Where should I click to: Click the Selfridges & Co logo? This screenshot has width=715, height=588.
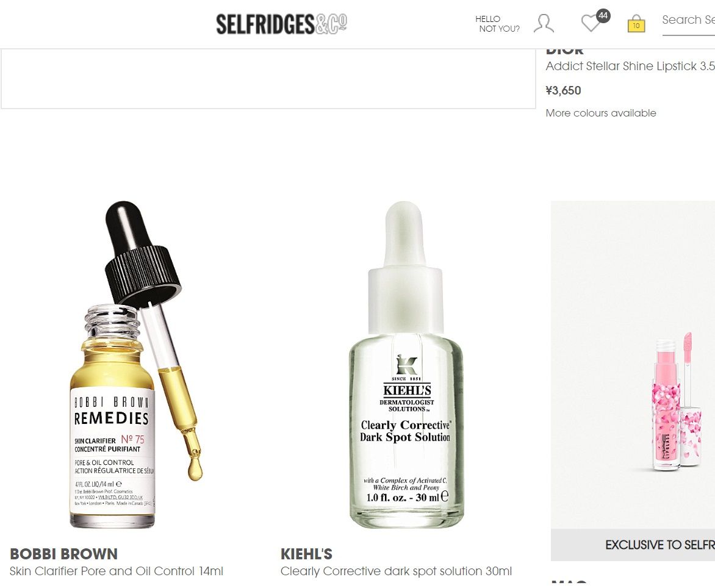click(x=281, y=24)
